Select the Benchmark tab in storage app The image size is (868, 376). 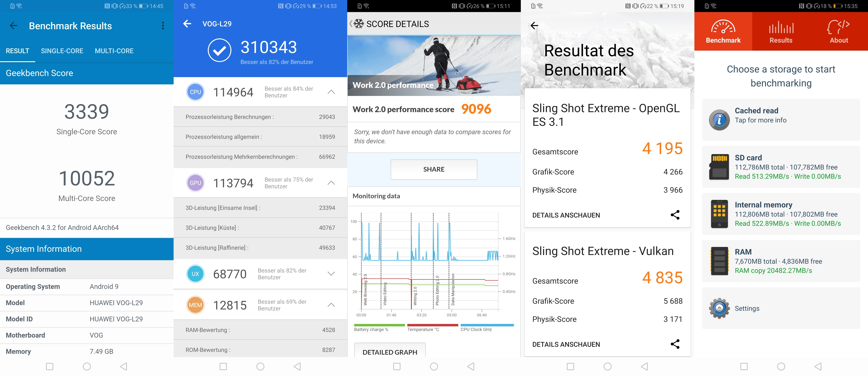pyautogui.click(x=723, y=32)
